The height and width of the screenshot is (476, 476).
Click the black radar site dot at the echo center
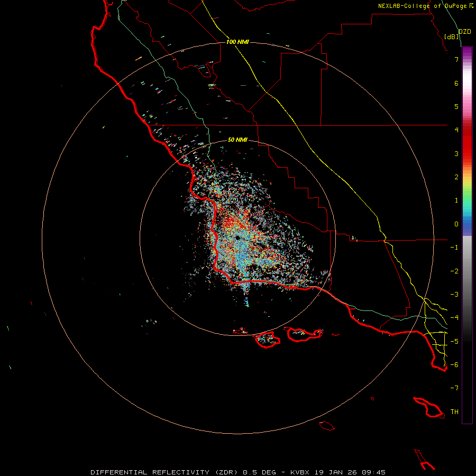point(237,237)
